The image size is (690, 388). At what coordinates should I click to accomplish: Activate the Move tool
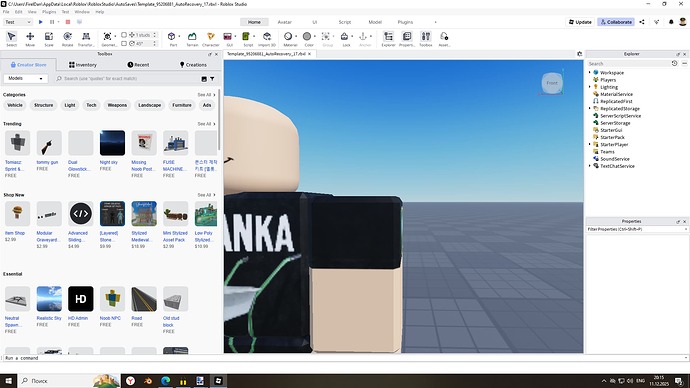[30, 39]
